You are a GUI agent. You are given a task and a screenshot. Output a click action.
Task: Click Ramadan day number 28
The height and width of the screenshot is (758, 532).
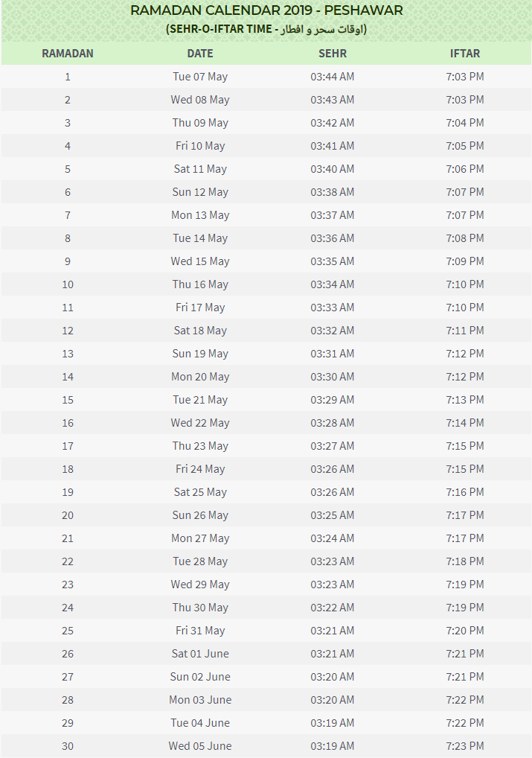tap(68, 700)
